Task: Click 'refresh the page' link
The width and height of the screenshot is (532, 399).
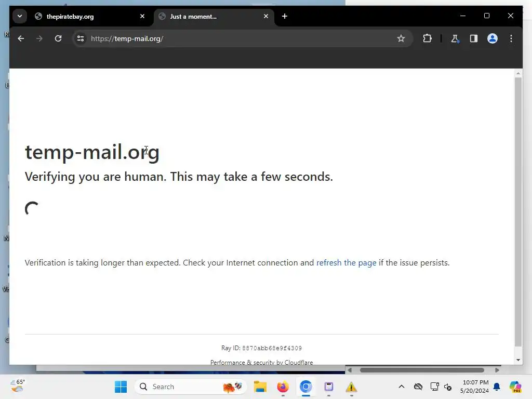Action: (347, 263)
